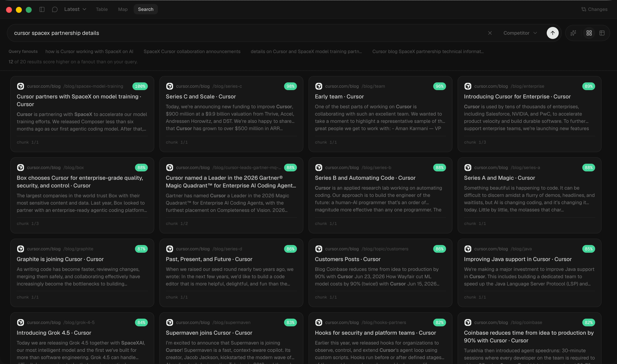Screen dimensions: 617x364
Task: Click the 100% score badge
Action: tap(140, 86)
